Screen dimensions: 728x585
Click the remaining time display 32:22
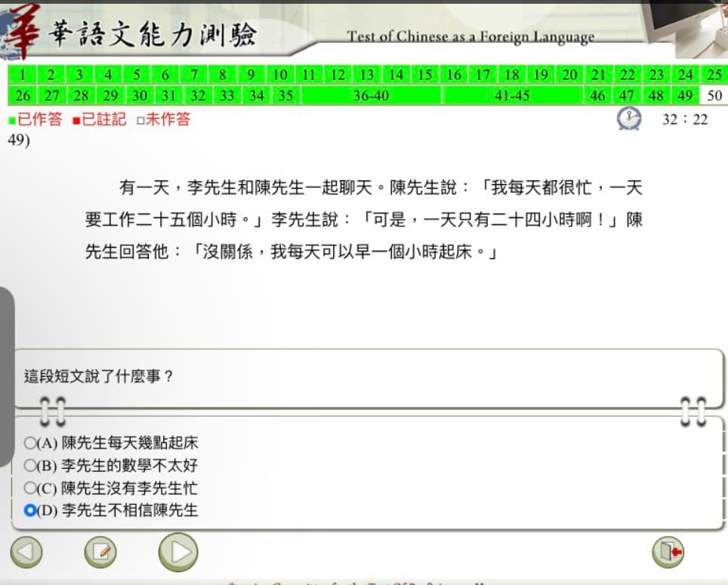click(x=685, y=120)
